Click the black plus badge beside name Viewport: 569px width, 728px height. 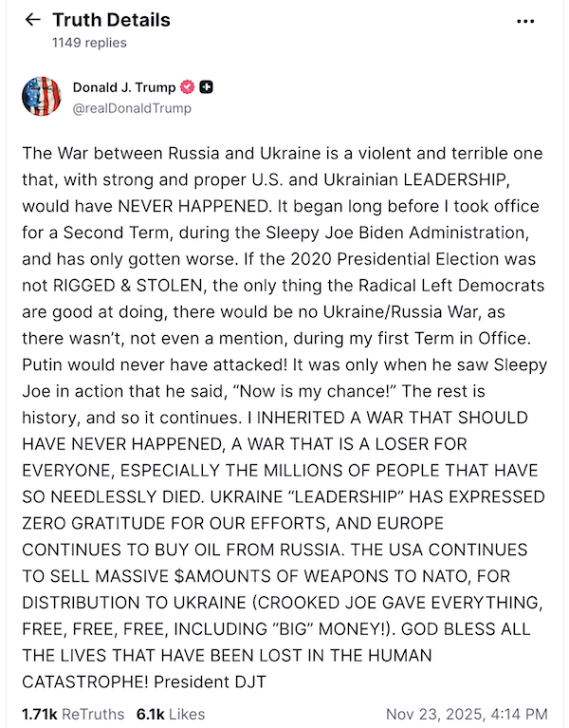(207, 87)
